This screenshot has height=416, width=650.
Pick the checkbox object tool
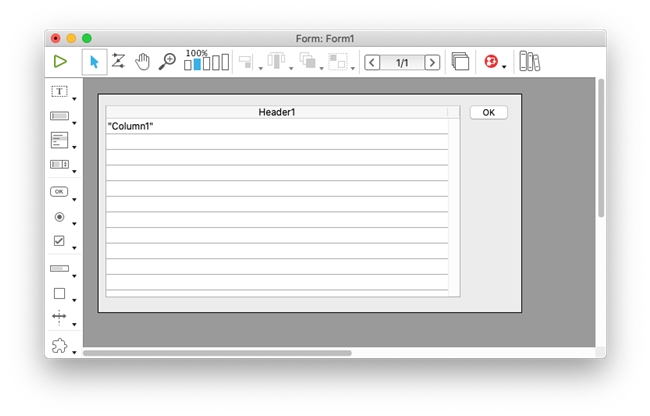click(x=59, y=241)
